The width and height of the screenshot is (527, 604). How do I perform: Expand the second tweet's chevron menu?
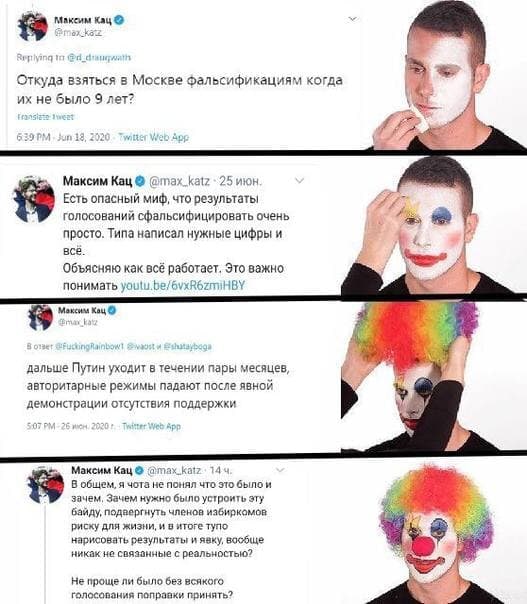click(x=299, y=180)
